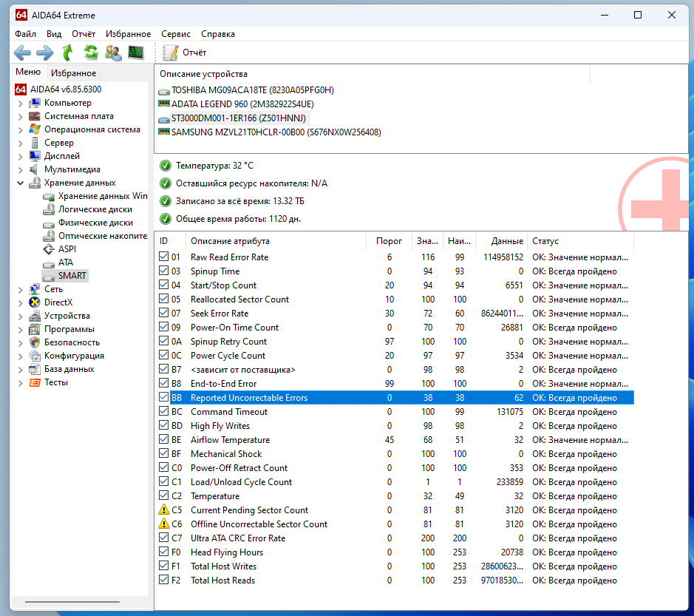Switch to the Меню tab

point(28,72)
